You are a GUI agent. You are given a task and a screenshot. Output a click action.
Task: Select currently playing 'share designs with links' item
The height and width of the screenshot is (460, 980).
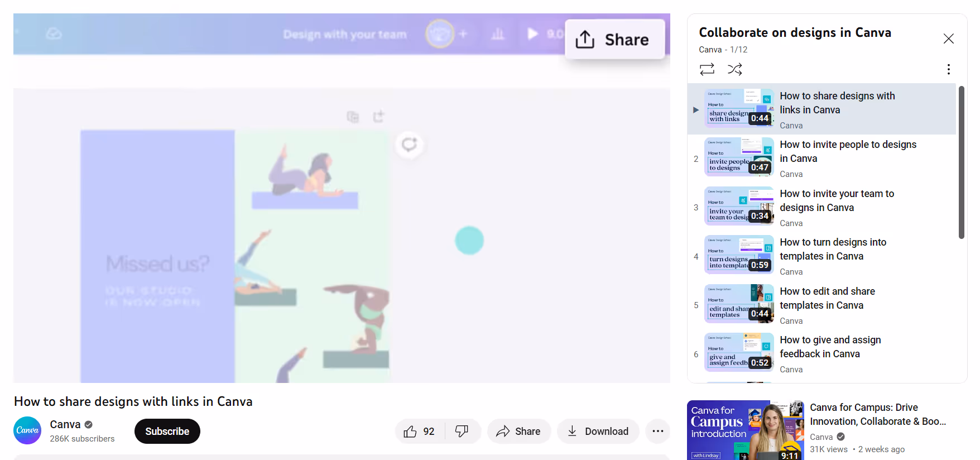[822, 109]
